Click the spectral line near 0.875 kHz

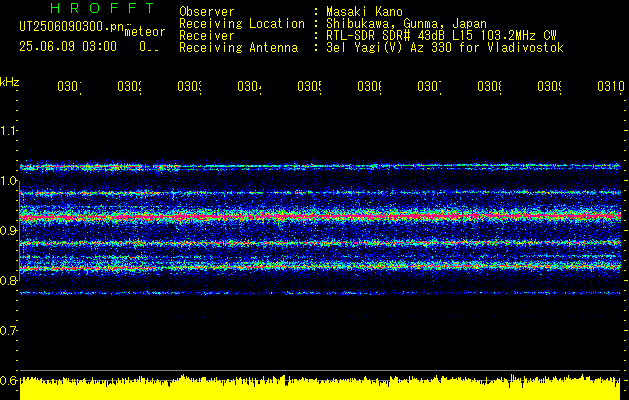320,243
